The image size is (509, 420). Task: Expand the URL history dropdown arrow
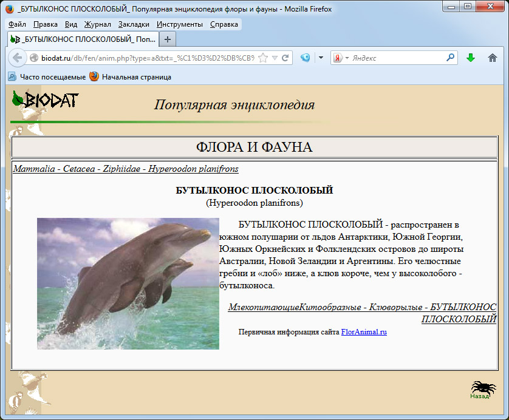(x=275, y=58)
